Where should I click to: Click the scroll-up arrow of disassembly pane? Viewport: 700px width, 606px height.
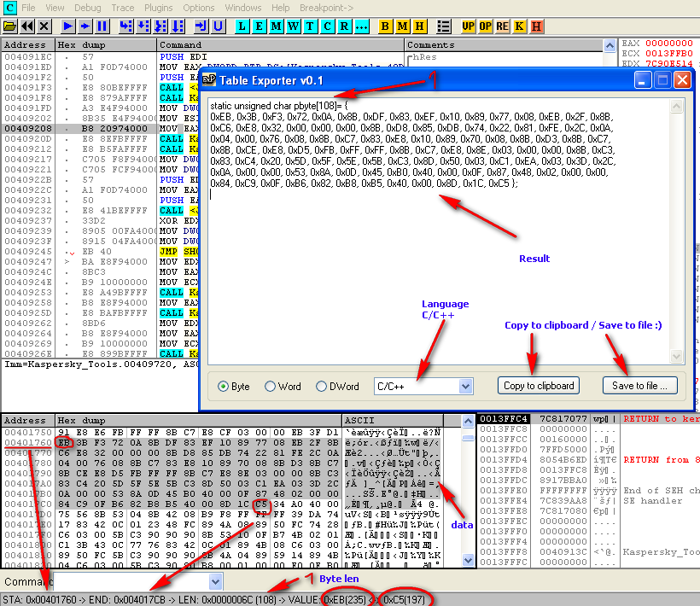pyautogui.click(x=610, y=45)
